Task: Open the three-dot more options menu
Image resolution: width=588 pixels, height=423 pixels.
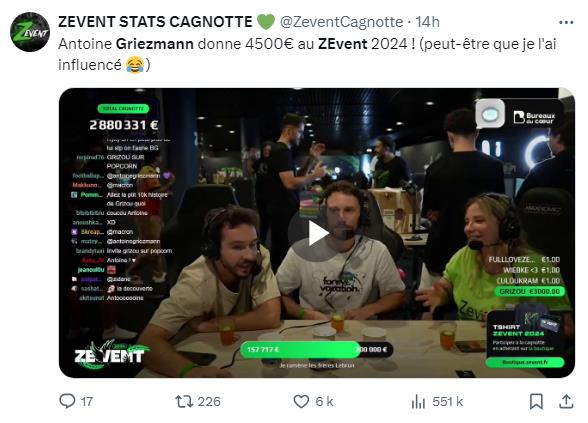Action: 566,22
